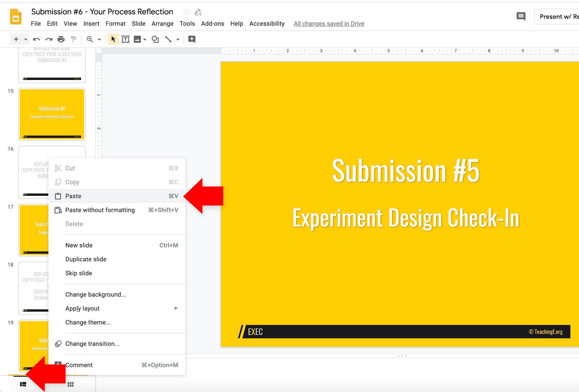Star this presentation
This screenshot has width=579, height=392.
[x=186, y=12]
